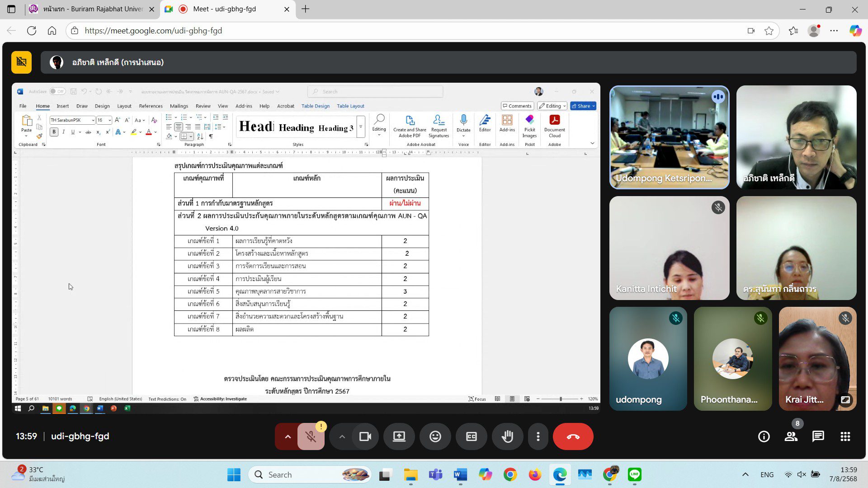Viewport: 868px width, 488px height.
Task: Open the TH SarabunPSK font dropdown
Action: click(x=93, y=120)
